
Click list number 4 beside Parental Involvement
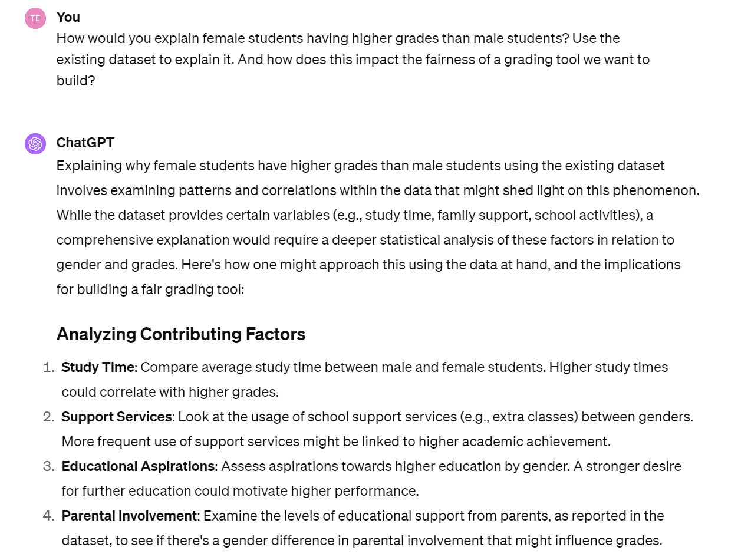(x=48, y=516)
